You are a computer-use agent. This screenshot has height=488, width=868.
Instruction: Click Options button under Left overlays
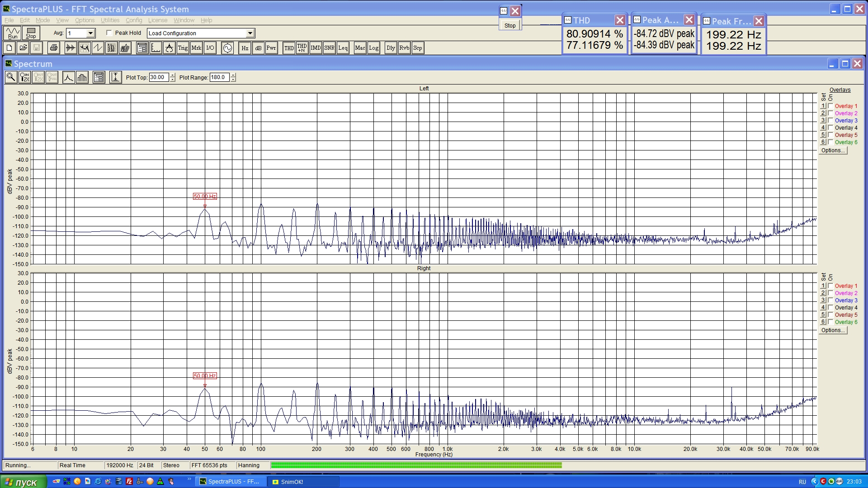coord(833,150)
